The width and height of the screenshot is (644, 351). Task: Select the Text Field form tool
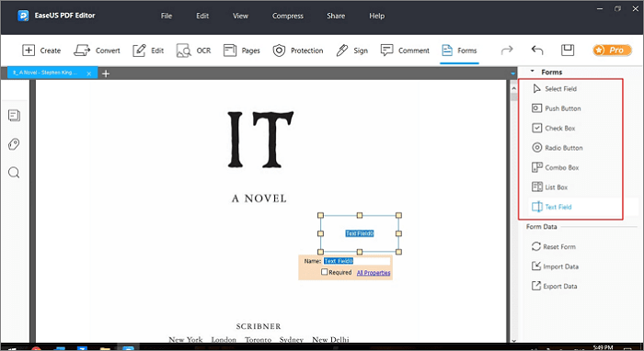pos(552,207)
